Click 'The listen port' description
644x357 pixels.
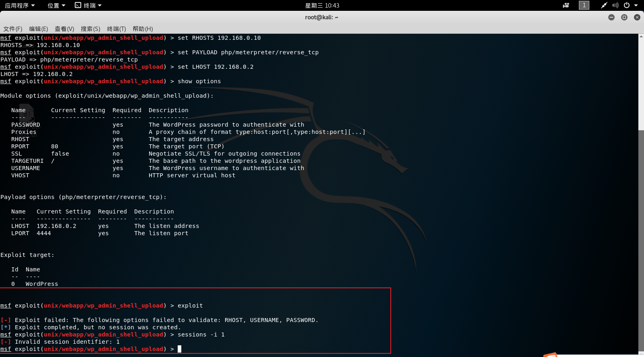pyautogui.click(x=161, y=233)
